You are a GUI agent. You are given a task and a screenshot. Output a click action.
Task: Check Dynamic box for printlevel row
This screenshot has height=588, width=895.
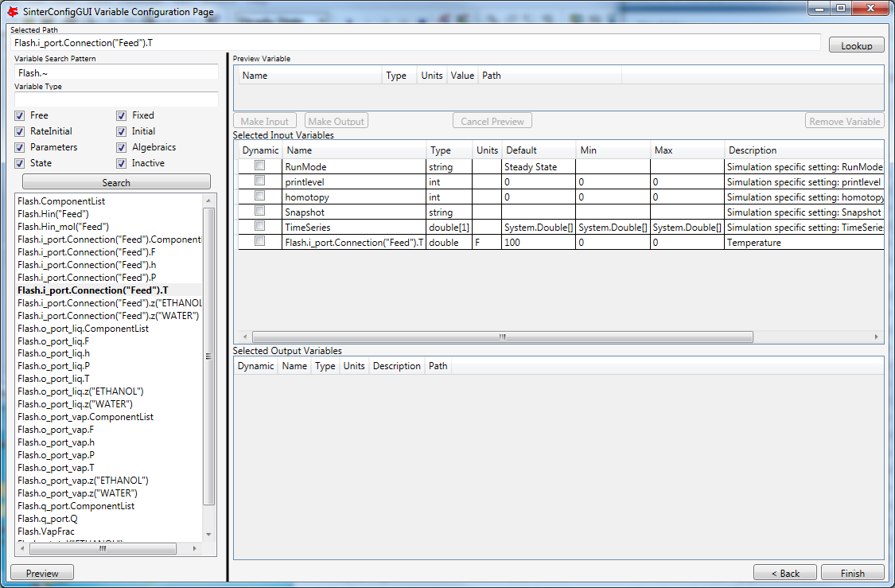[259, 181]
